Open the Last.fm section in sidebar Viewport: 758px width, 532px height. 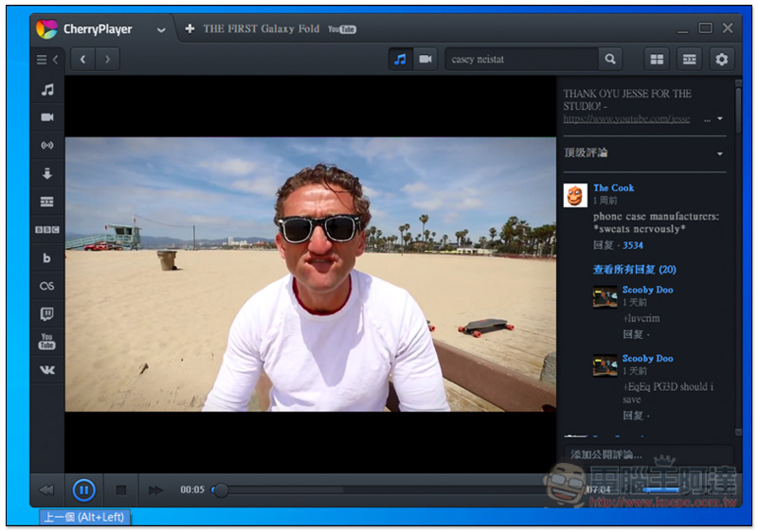[x=46, y=286]
